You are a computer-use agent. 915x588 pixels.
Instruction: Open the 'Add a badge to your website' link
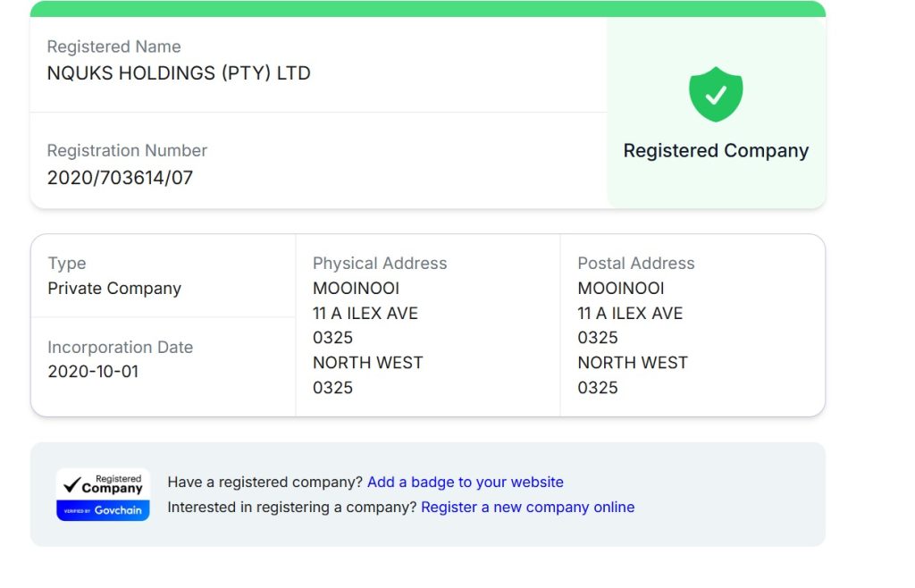tap(465, 483)
